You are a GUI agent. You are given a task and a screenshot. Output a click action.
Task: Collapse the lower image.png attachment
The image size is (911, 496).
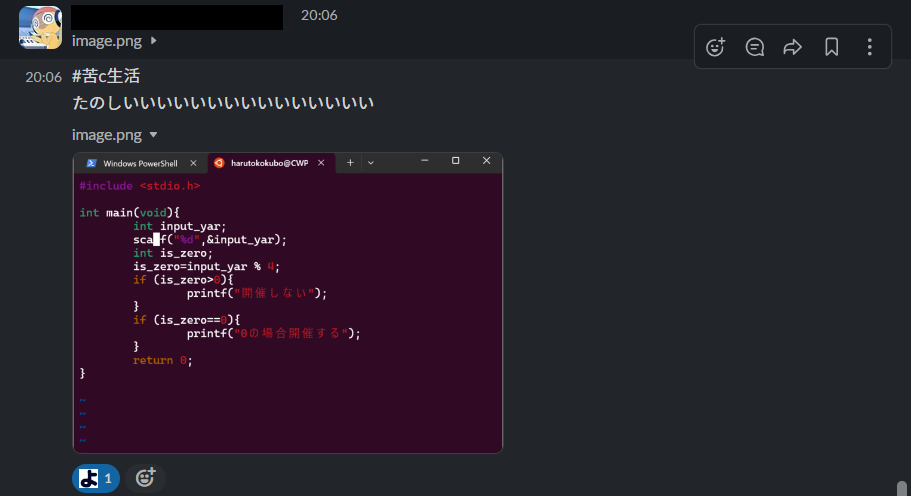click(x=153, y=135)
